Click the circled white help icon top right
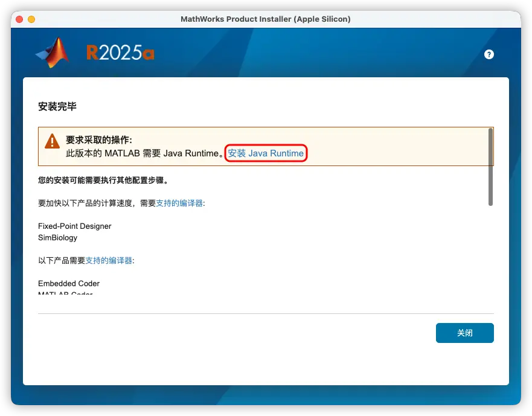532x416 pixels. (489, 54)
